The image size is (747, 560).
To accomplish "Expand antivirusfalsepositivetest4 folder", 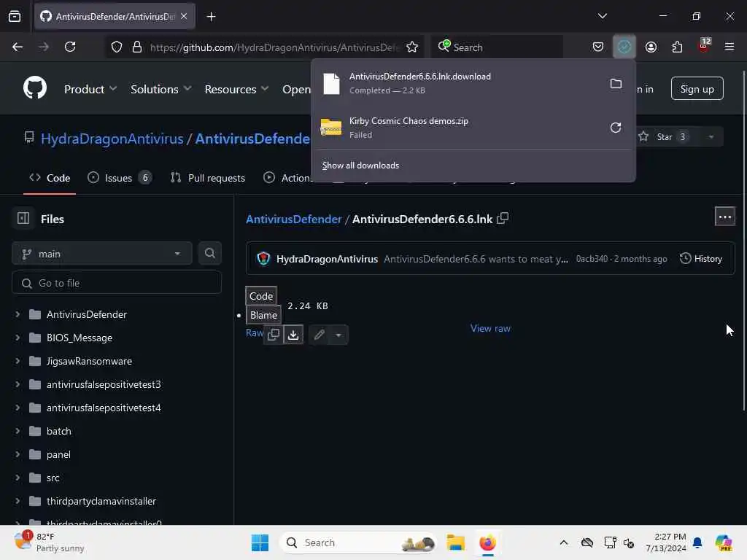I will click(x=18, y=408).
